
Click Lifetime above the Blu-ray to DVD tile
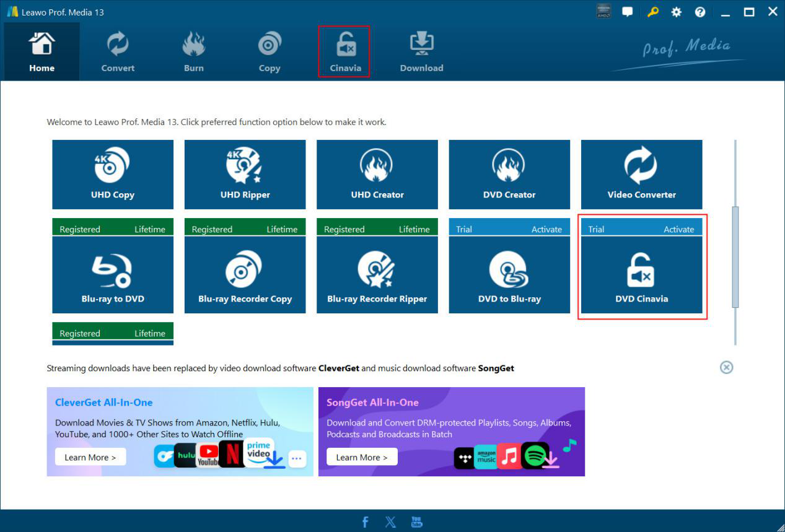[x=150, y=229]
